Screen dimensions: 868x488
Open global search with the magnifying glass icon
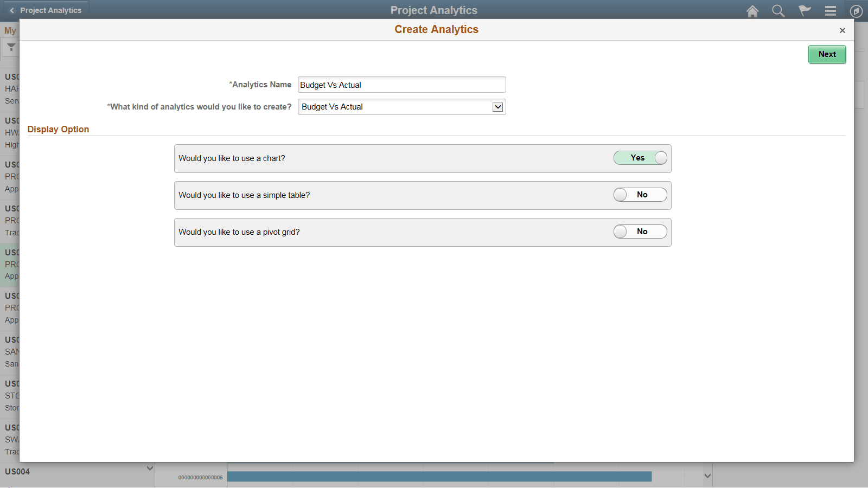point(778,10)
